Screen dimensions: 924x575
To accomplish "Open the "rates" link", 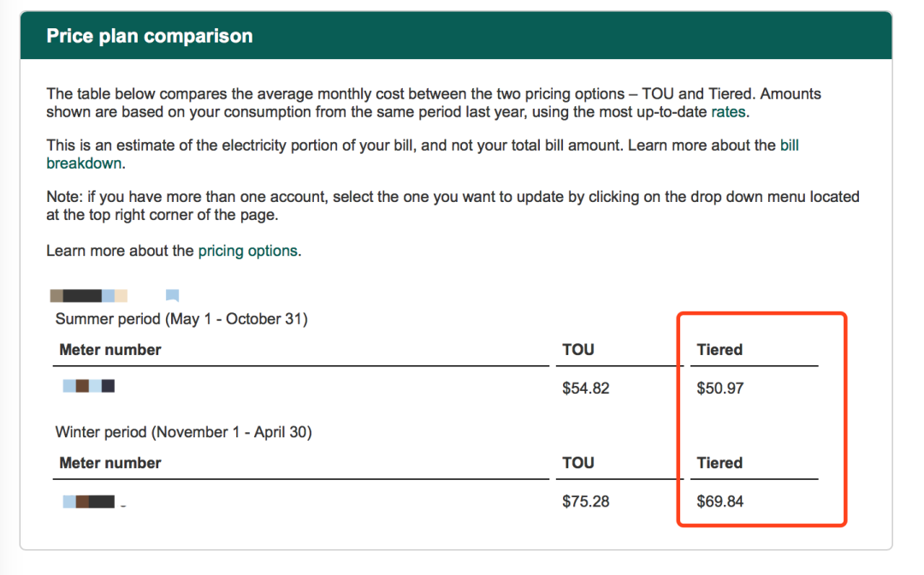I will click(728, 111).
